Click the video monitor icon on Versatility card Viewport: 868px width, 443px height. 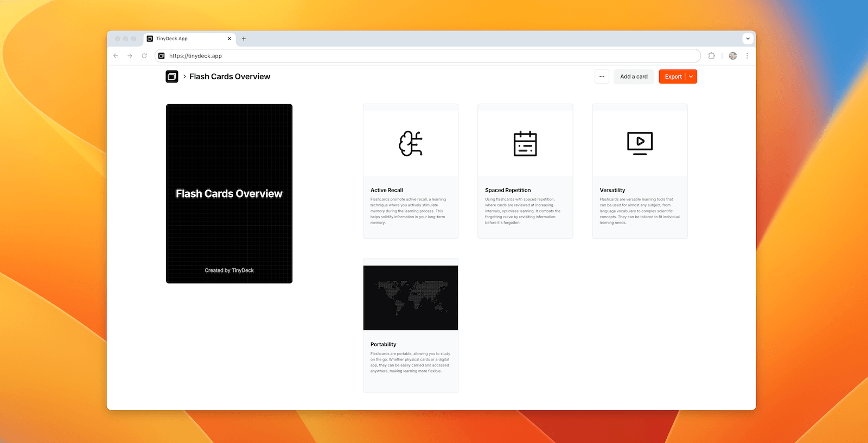pos(640,143)
